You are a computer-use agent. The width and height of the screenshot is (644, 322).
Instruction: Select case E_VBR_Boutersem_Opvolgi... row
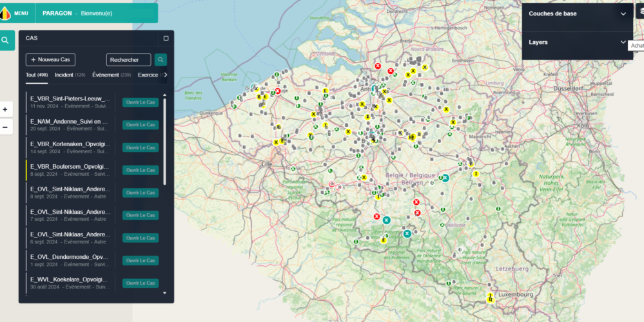[x=70, y=170]
